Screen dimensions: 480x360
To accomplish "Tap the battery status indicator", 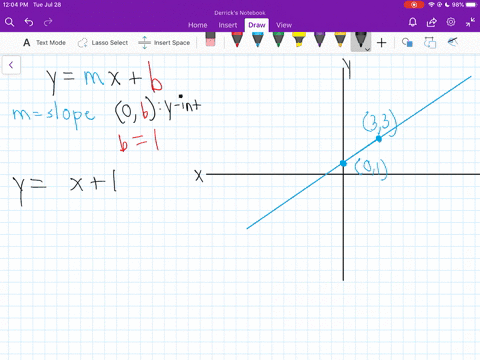I will click(465, 5).
